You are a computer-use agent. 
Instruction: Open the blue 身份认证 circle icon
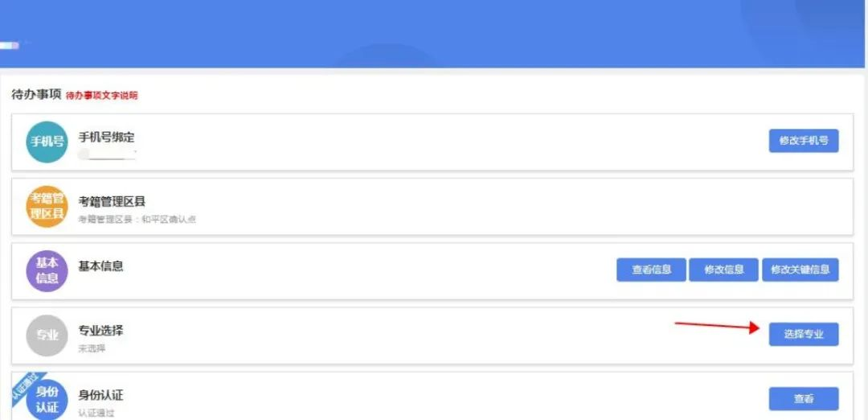tap(47, 400)
